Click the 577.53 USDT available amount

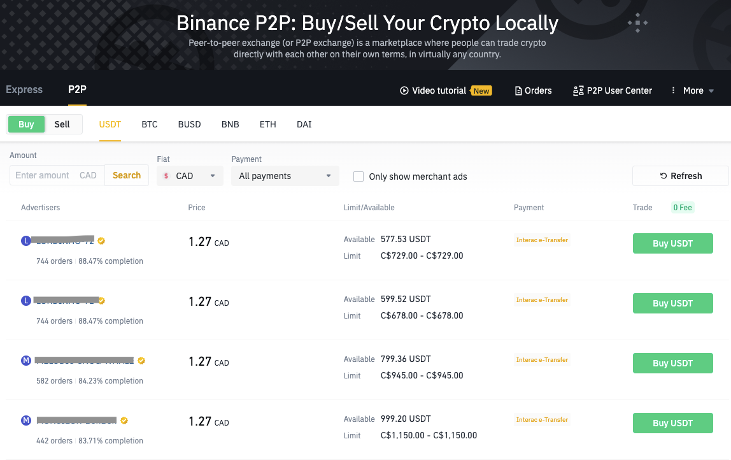pyautogui.click(x=406, y=239)
